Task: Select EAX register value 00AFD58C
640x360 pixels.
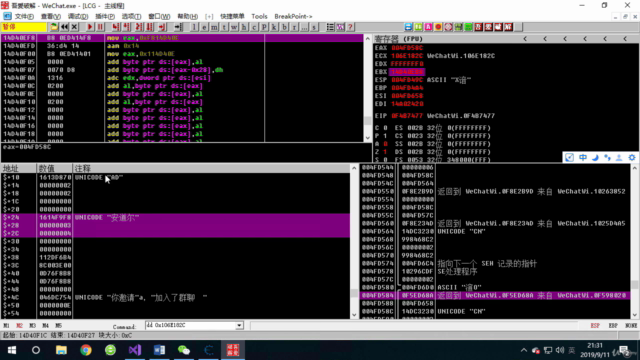Action: coord(407,48)
